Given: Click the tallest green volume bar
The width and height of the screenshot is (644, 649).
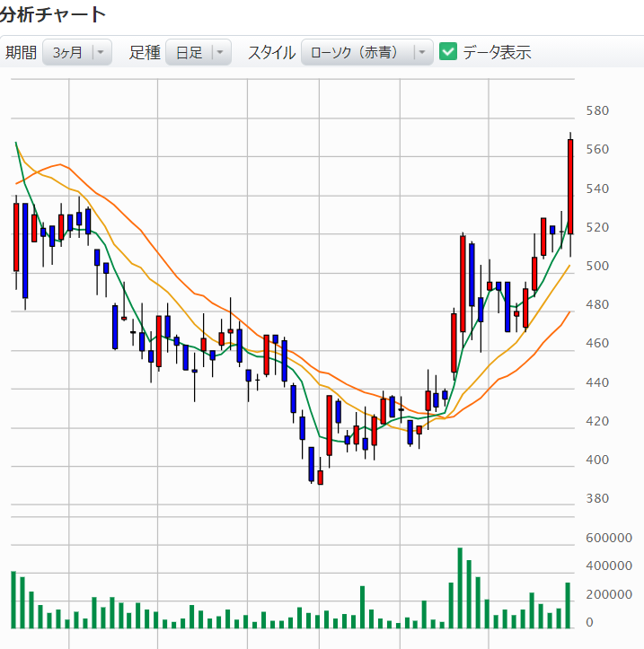Looking at the screenshot, I should pos(460,588).
